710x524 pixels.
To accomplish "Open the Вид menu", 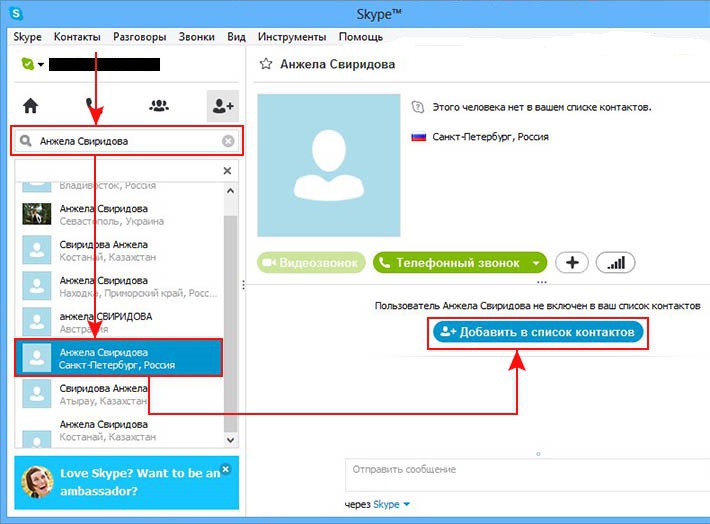I will 236,37.
